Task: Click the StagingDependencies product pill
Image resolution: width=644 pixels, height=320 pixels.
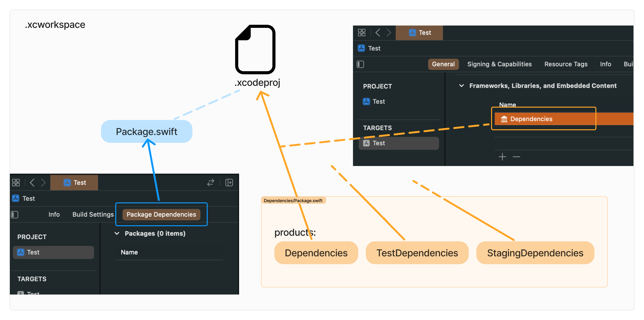Action: 535,253
